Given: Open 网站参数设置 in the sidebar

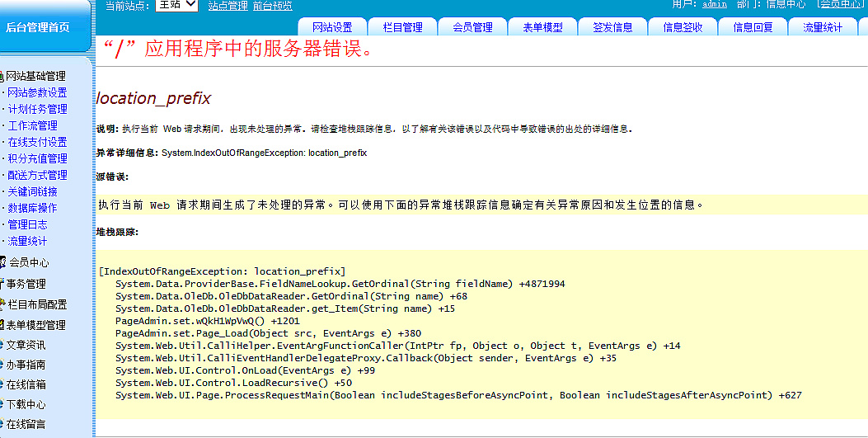Looking at the screenshot, I should [37, 92].
